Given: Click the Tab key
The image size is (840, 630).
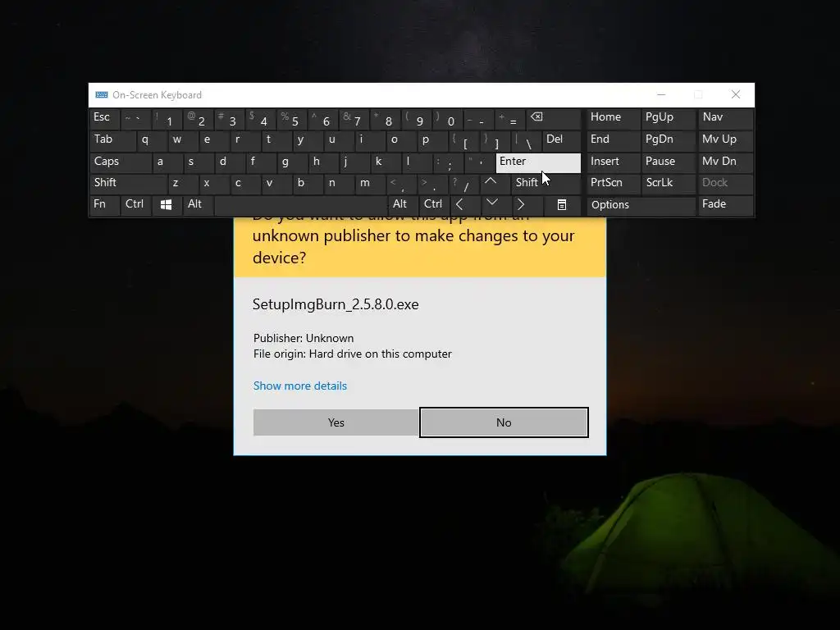Looking at the screenshot, I should pyautogui.click(x=112, y=140).
